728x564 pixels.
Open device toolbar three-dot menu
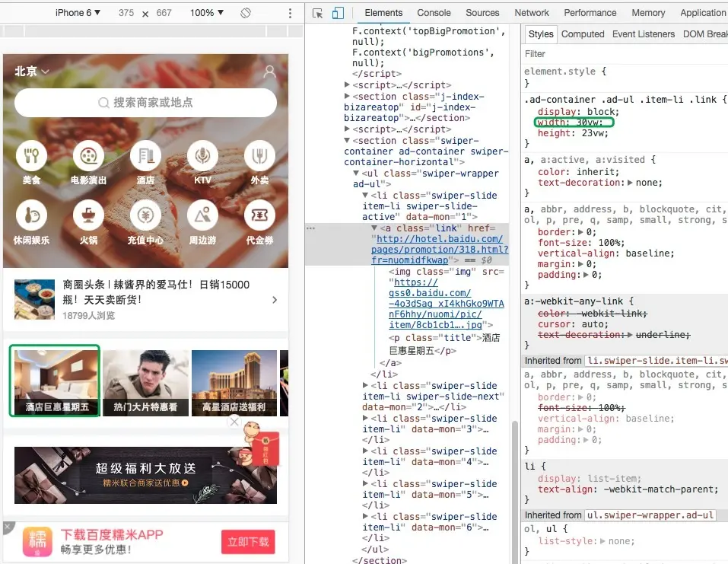pos(290,13)
